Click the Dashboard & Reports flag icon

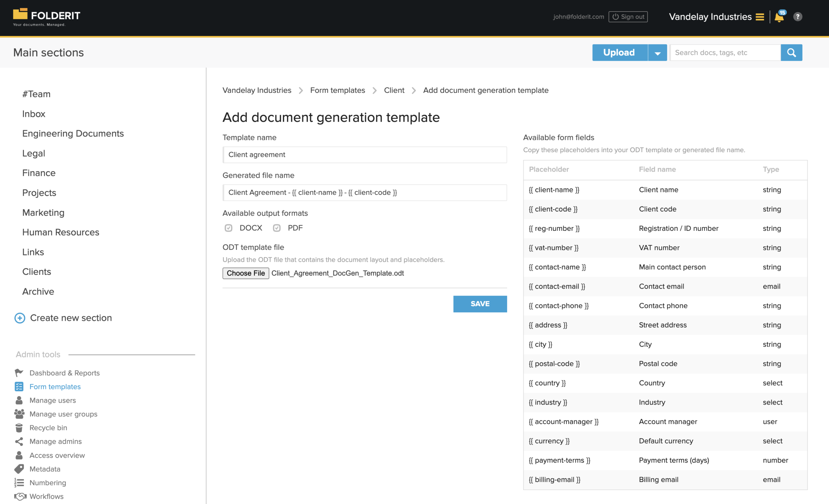tap(19, 373)
